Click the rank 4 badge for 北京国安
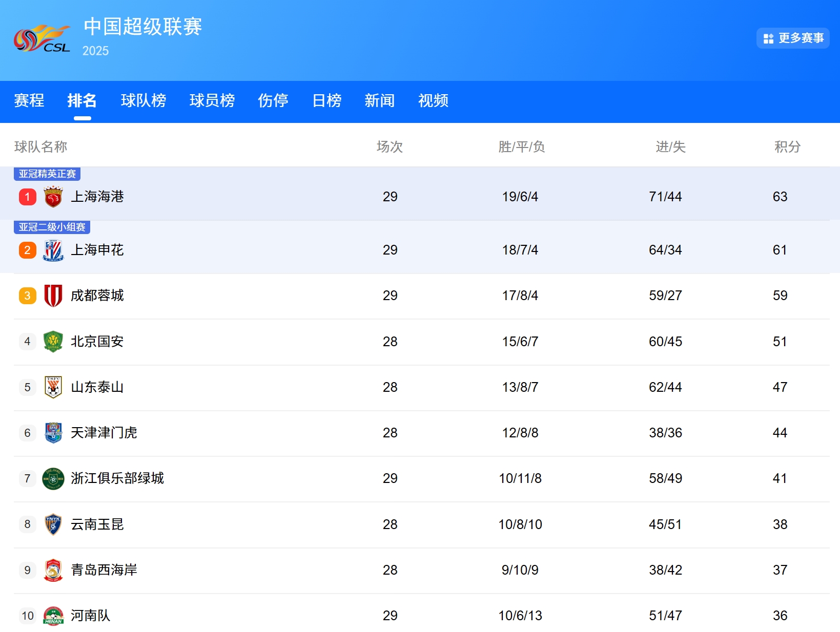 click(28, 342)
